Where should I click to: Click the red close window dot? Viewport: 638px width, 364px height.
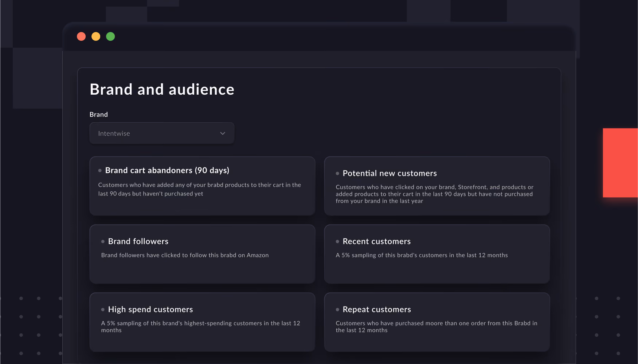click(x=81, y=36)
